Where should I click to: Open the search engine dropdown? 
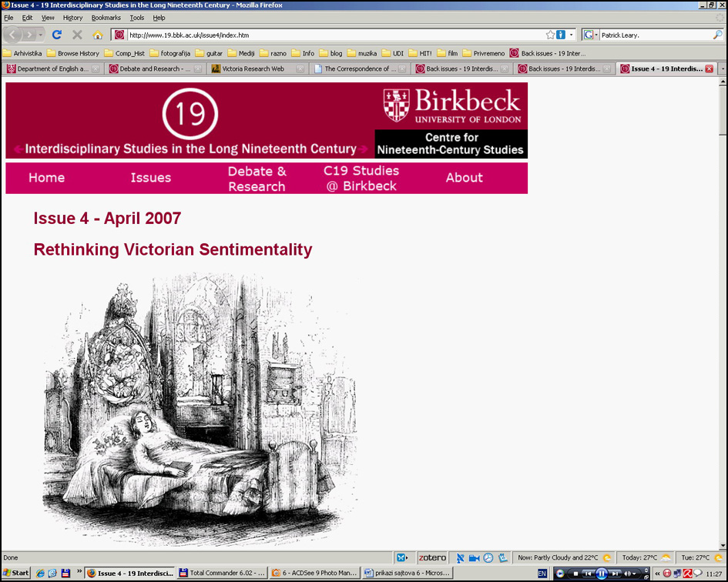[x=590, y=35]
